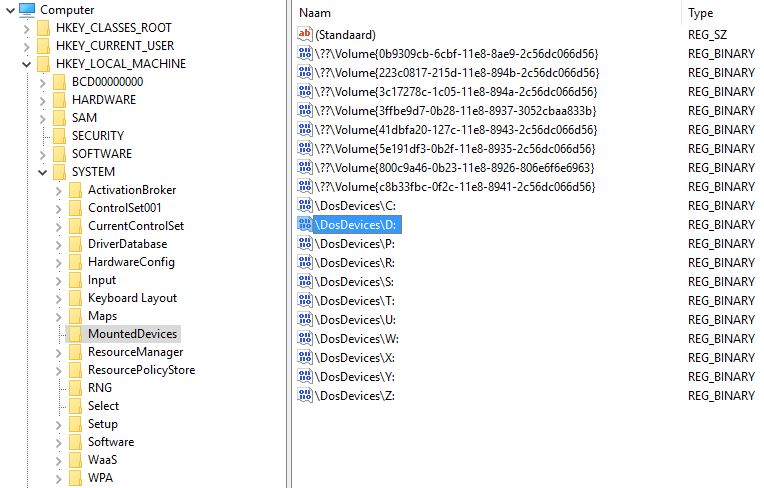Select value Volume{3ffbe9d7-0b28-11e8-8937-3052cbaa833b}
This screenshot has width=764, height=488.
(456, 111)
